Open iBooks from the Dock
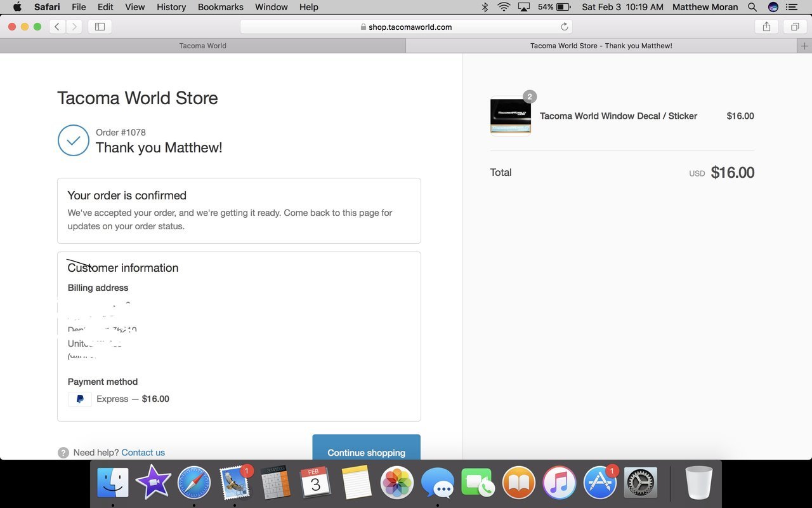This screenshot has width=812, height=508. (518, 483)
